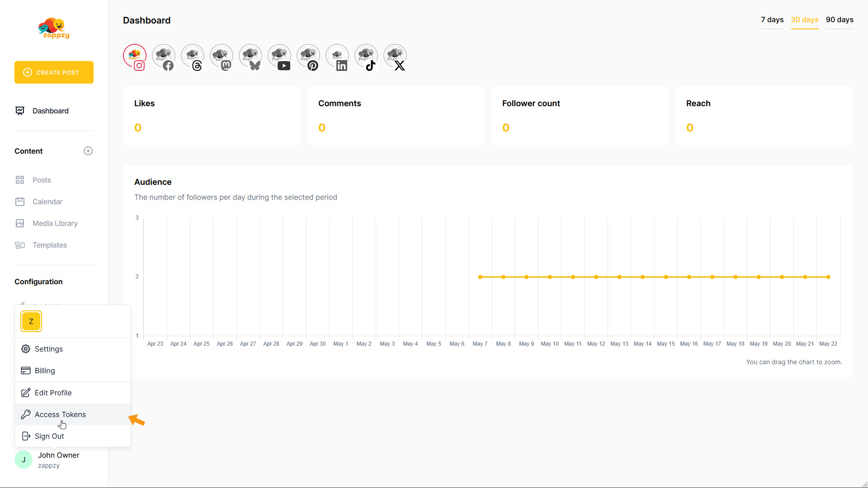Choose Sign Out in user menu

tap(49, 436)
